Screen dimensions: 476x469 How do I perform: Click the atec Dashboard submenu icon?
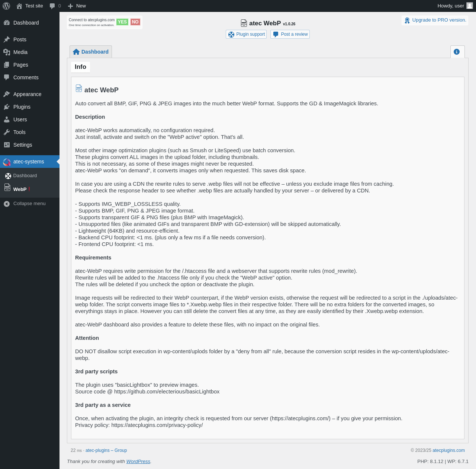coord(8,176)
